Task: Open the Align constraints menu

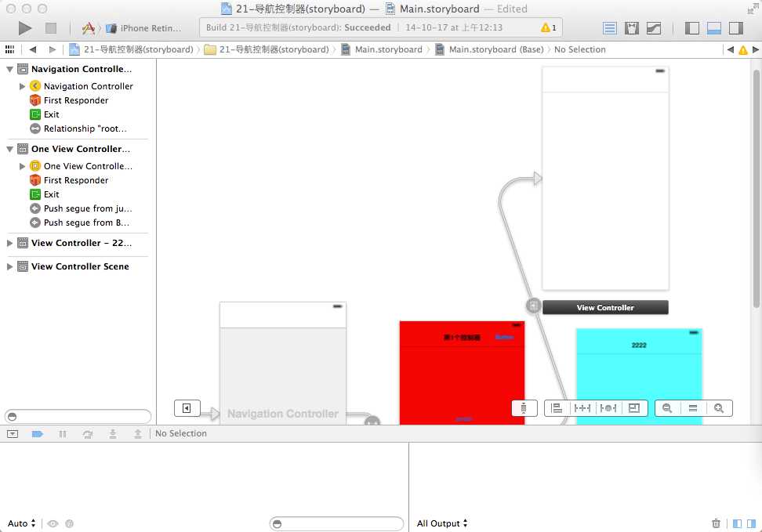Action: click(557, 408)
